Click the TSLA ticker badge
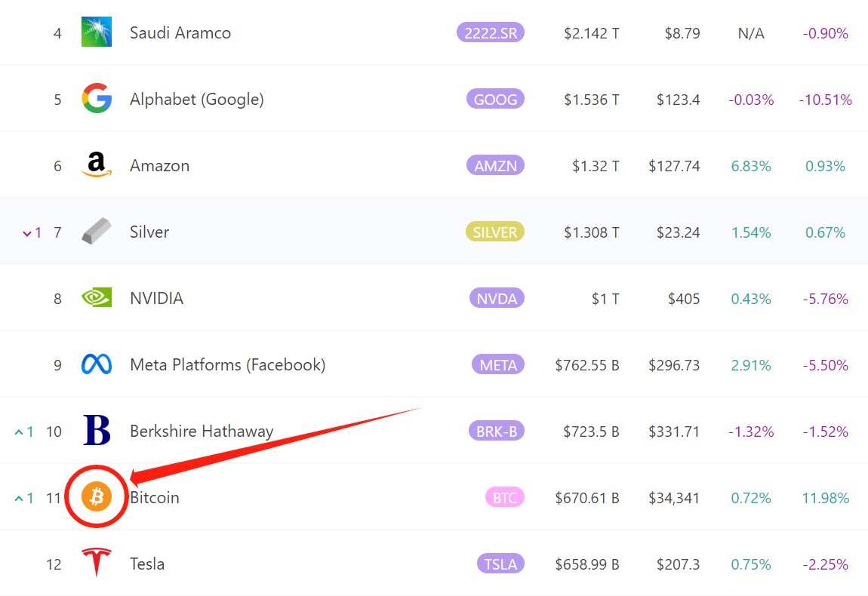 tap(500, 564)
